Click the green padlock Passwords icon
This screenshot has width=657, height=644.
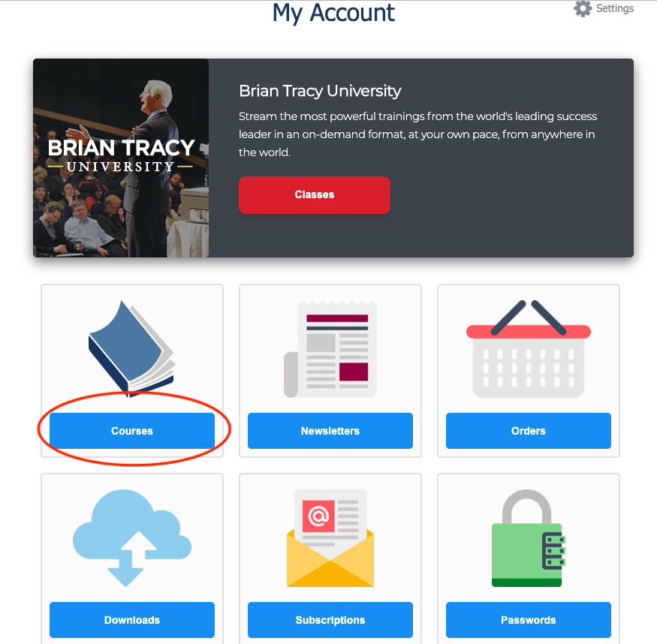529,538
